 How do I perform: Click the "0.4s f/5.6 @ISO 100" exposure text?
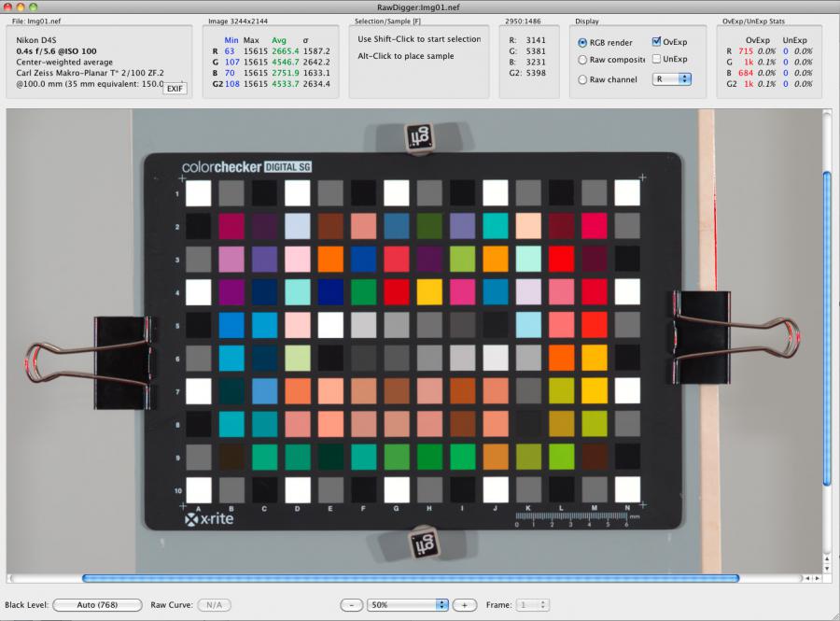pyautogui.click(x=56, y=51)
